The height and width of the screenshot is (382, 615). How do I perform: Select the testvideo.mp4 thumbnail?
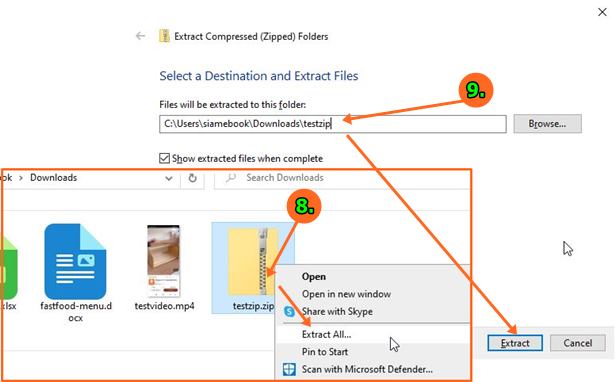coord(164,261)
